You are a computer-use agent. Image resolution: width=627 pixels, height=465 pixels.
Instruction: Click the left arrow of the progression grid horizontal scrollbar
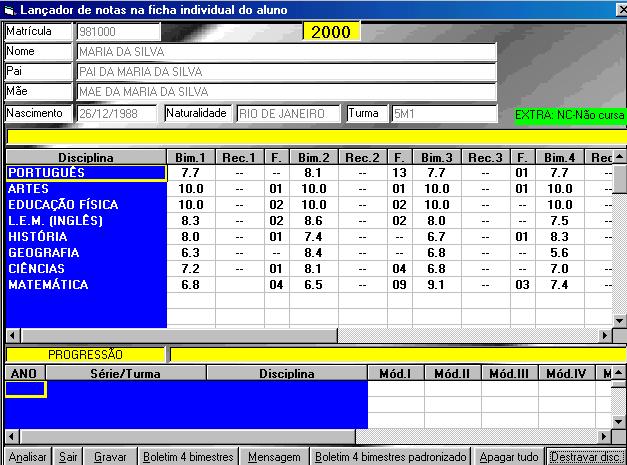pyautogui.click(x=11, y=437)
